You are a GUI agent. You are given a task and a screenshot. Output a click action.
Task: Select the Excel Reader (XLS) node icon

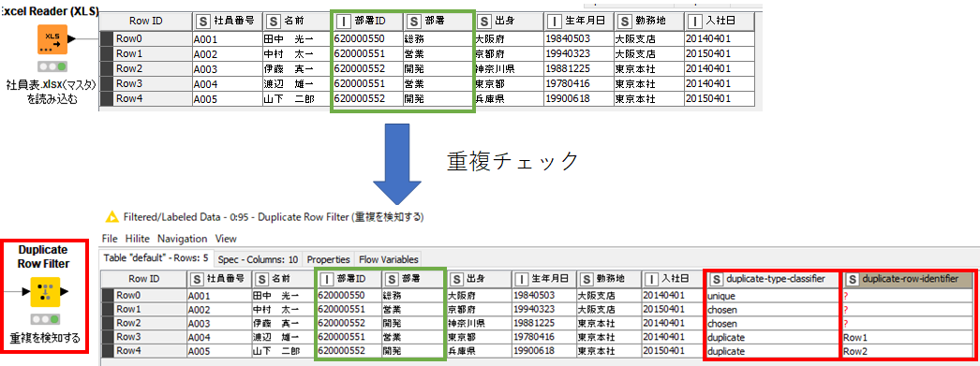pyautogui.click(x=52, y=40)
